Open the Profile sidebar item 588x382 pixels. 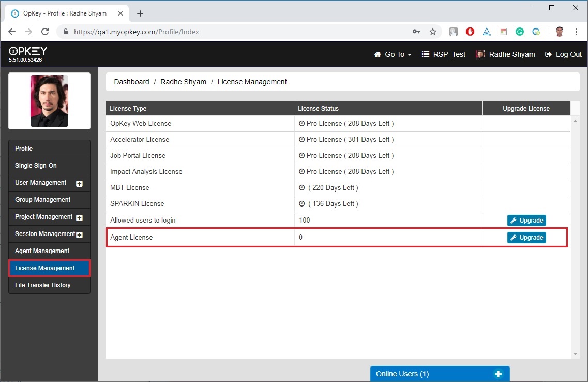49,149
